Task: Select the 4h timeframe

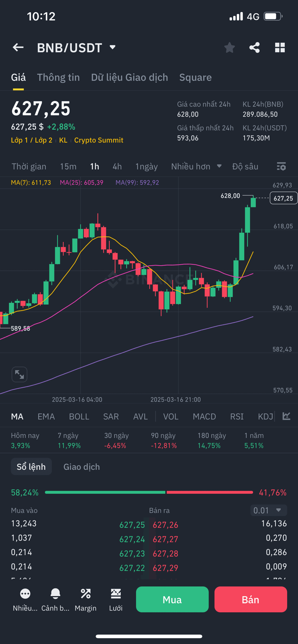Action: click(117, 166)
